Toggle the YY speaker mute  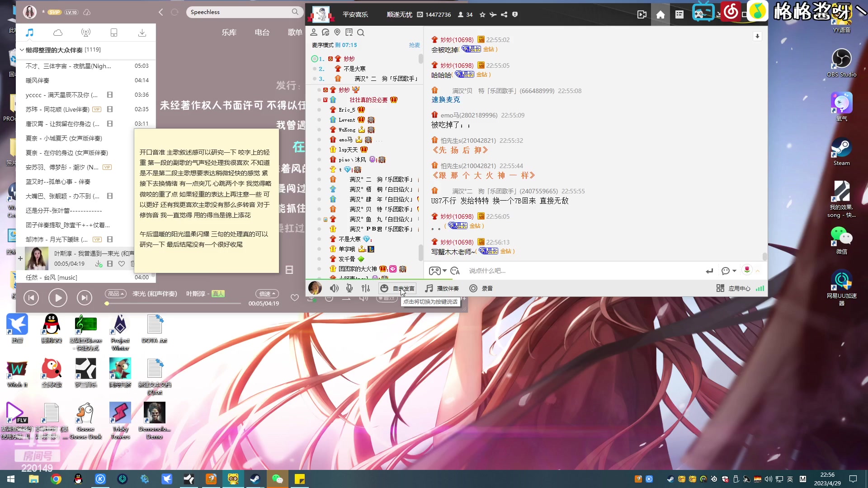point(334,288)
